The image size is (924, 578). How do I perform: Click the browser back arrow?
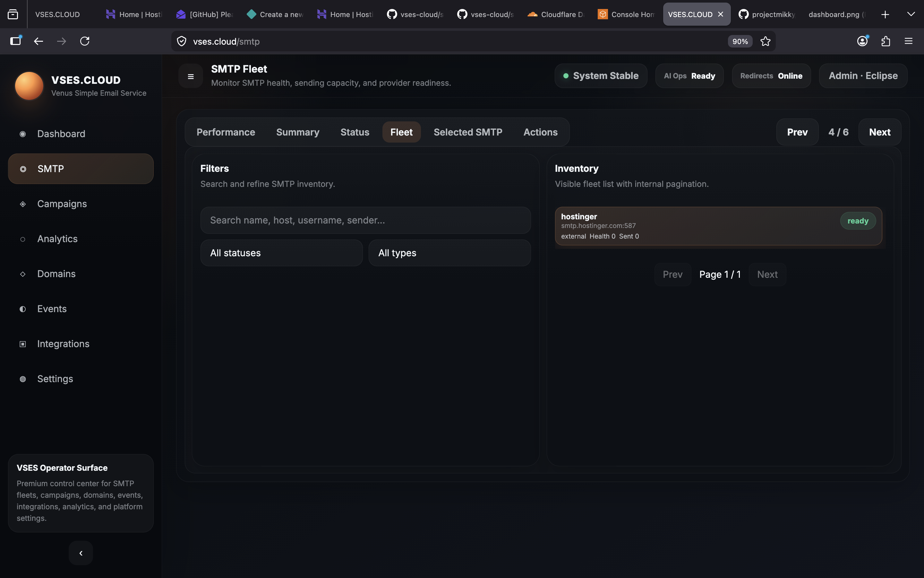(38, 41)
